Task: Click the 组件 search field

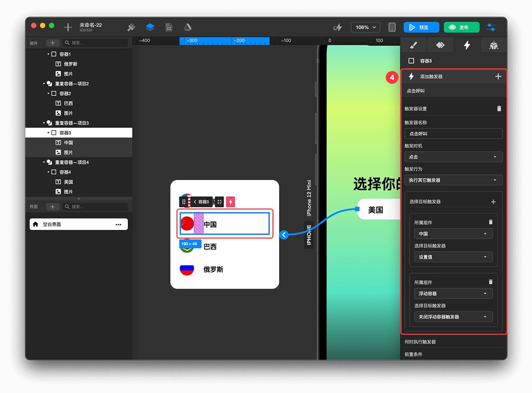Action: point(95,43)
